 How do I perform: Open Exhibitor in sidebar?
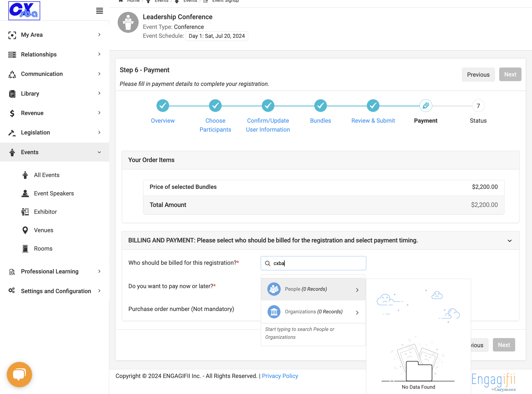click(x=45, y=212)
